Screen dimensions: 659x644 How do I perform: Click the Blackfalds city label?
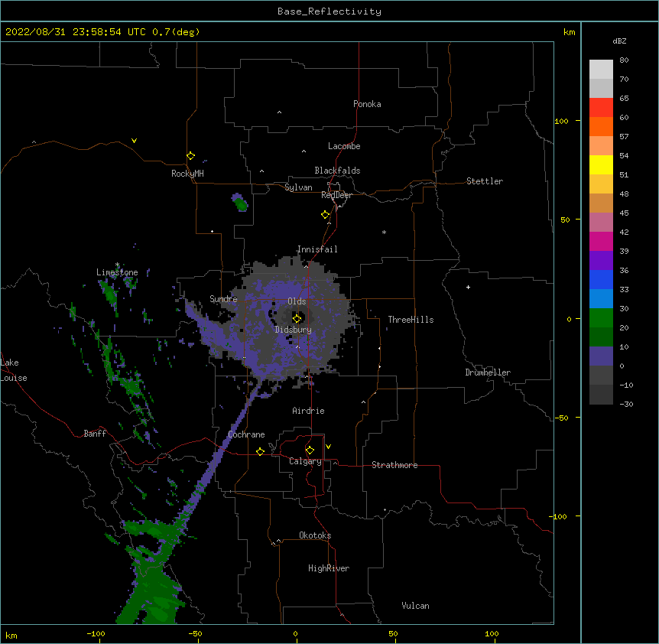point(337,171)
